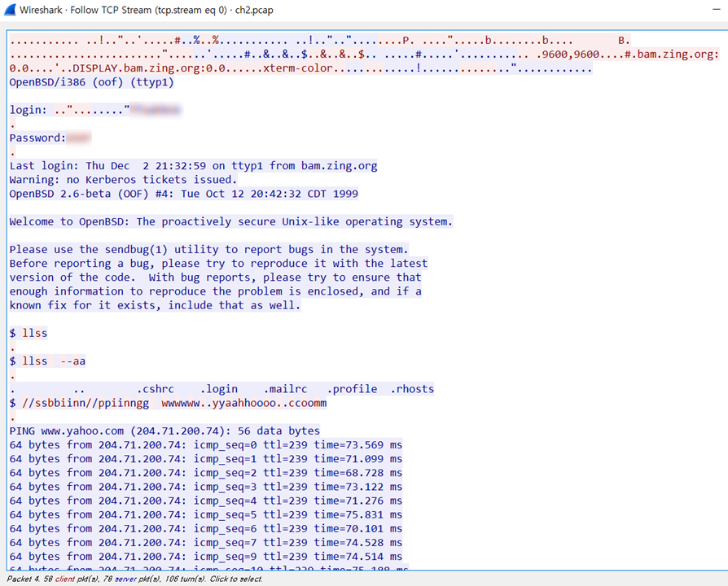Click the '9600,9600' speed text
The width and height of the screenshot is (728, 586).
coord(571,55)
